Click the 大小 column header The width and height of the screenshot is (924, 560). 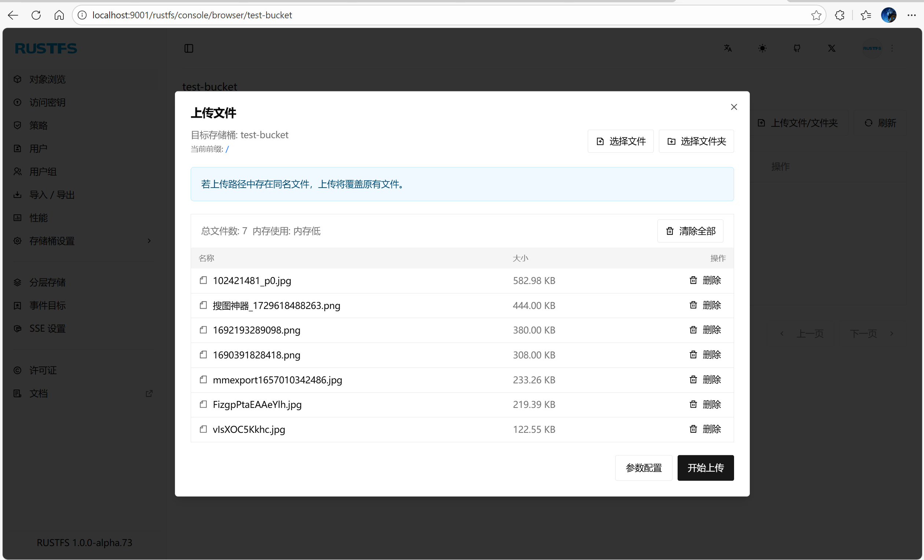(521, 258)
